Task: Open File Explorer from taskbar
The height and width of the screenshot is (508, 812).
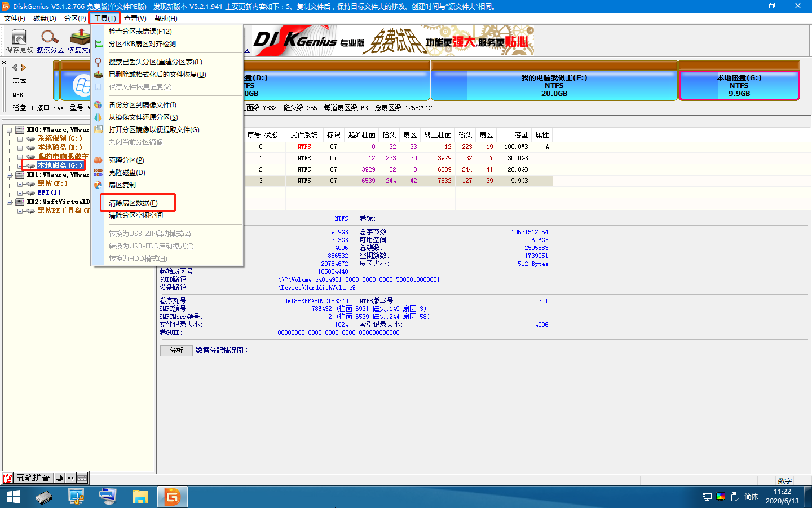Action: [140, 497]
